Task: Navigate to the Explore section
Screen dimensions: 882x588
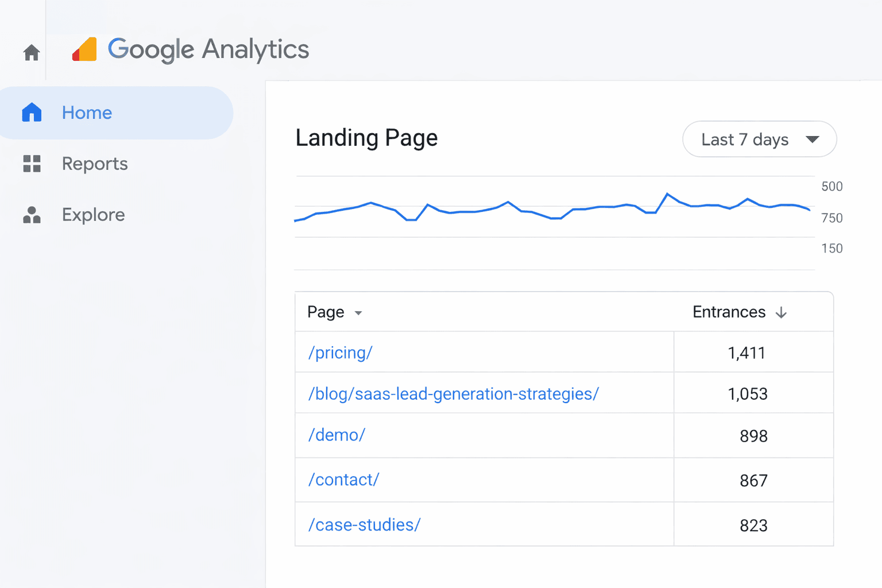Action: (92, 215)
